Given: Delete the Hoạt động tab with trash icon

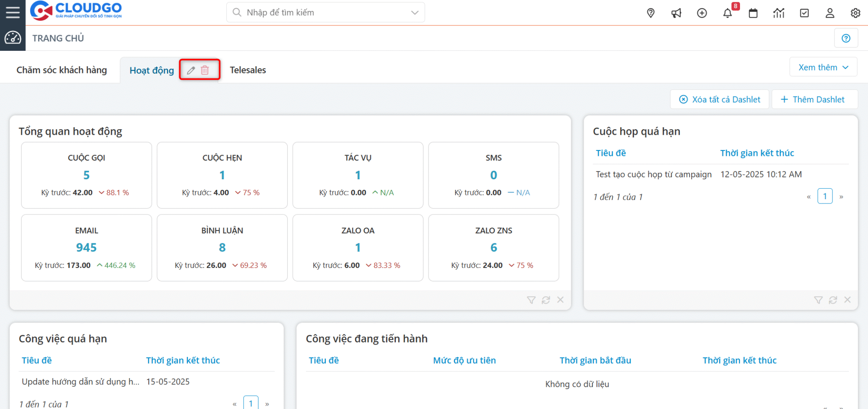Looking at the screenshot, I should tap(205, 70).
